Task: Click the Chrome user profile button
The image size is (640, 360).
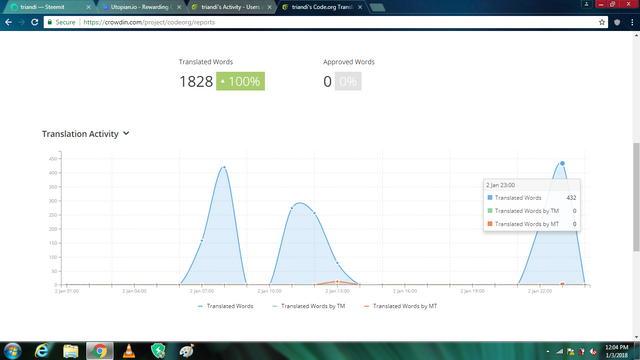Action: coord(587,4)
